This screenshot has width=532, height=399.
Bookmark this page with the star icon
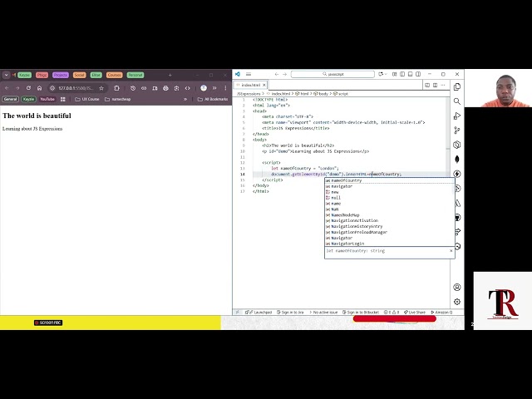101,88
